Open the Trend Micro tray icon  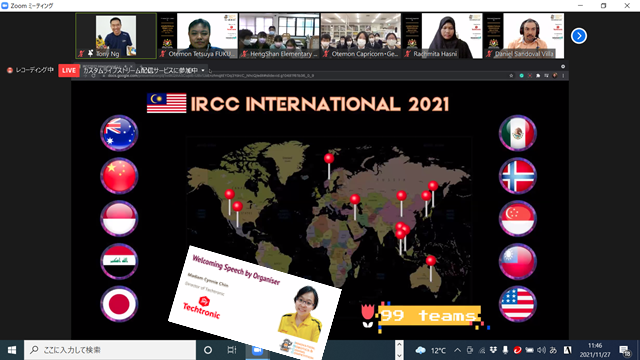[x=517, y=350]
